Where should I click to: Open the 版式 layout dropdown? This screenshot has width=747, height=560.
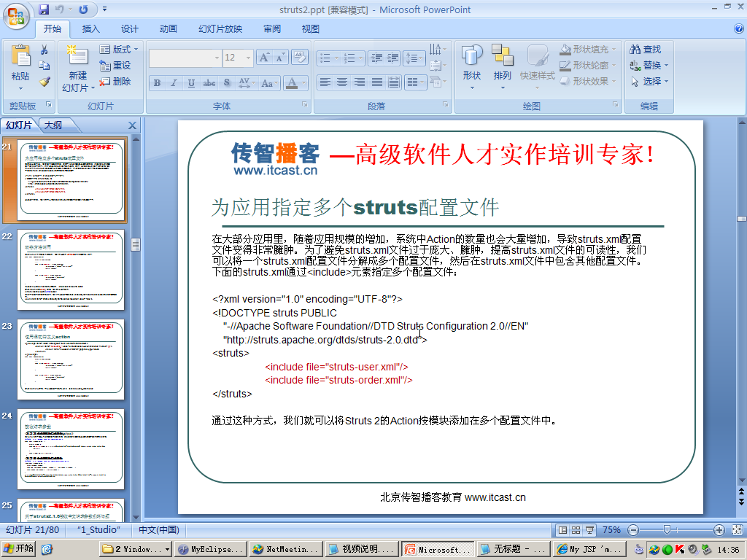(119, 49)
